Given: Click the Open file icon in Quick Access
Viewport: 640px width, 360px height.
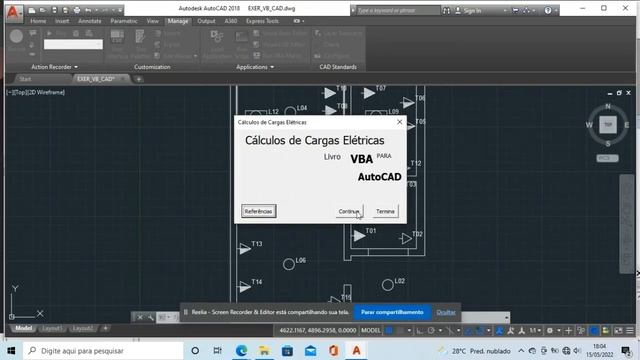Looking at the screenshot, I should coord(42,10).
